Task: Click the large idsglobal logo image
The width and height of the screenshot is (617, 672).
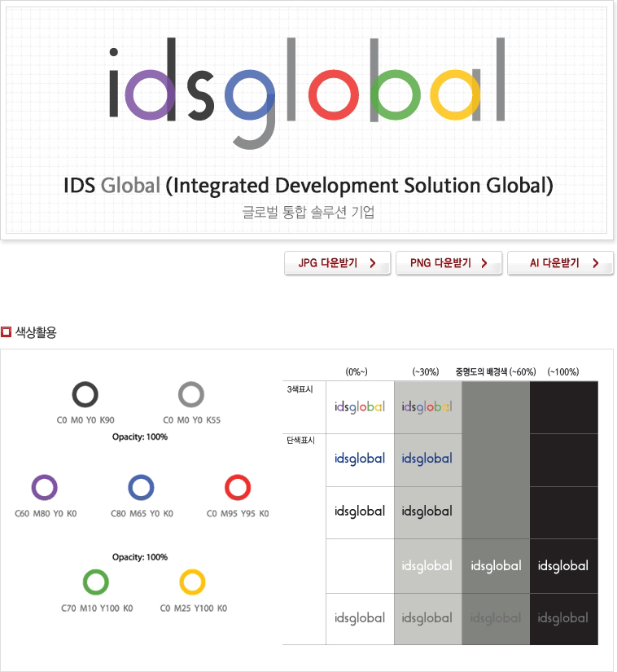Action: 307,93
